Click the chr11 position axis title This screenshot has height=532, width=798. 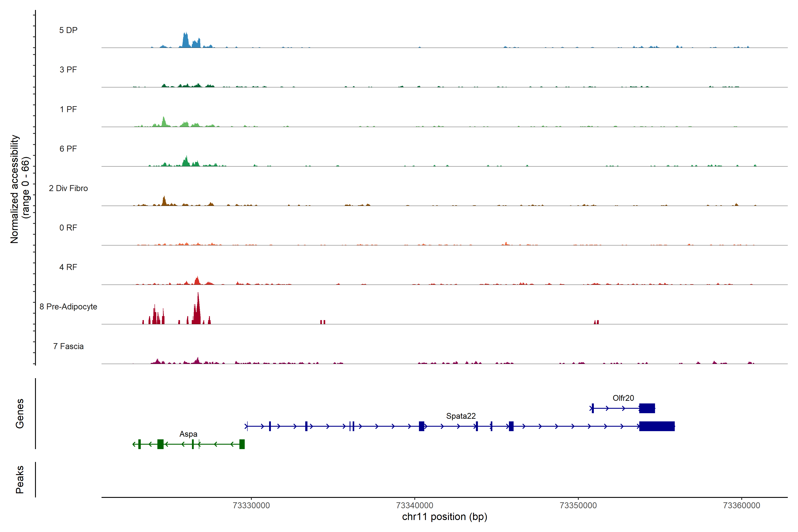point(444,517)
